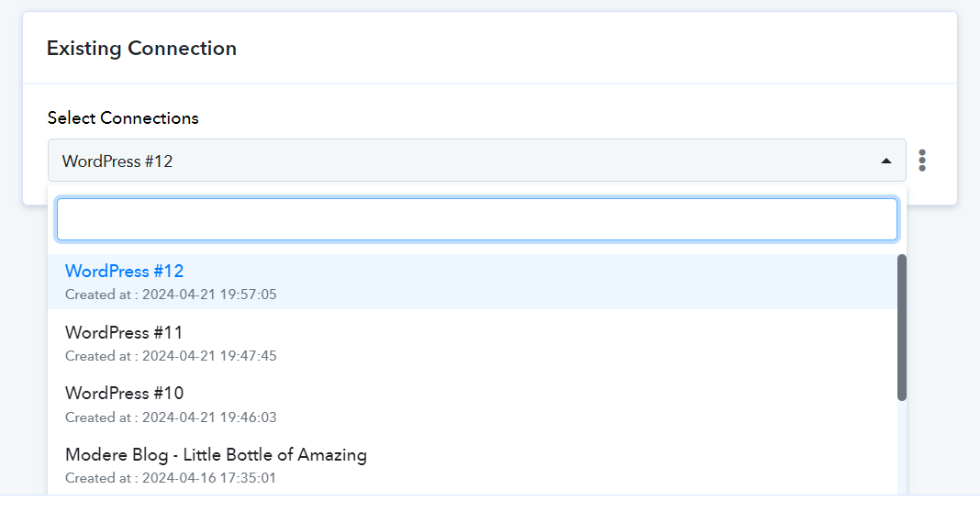Click the Select Connections label
Image resolution: width=980 pixels, height=512 pixels.
tap(123, 118)
